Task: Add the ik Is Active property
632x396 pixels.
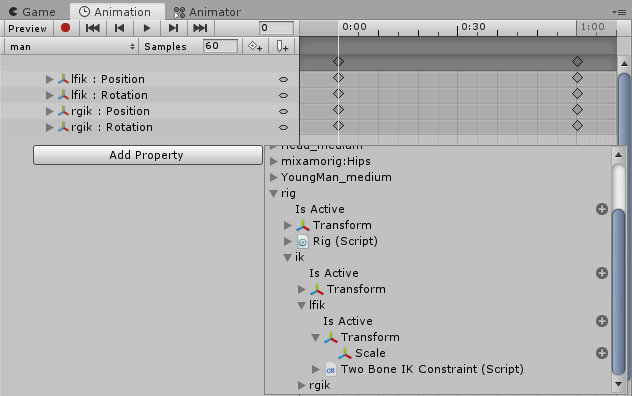Action: pos(602,273)
